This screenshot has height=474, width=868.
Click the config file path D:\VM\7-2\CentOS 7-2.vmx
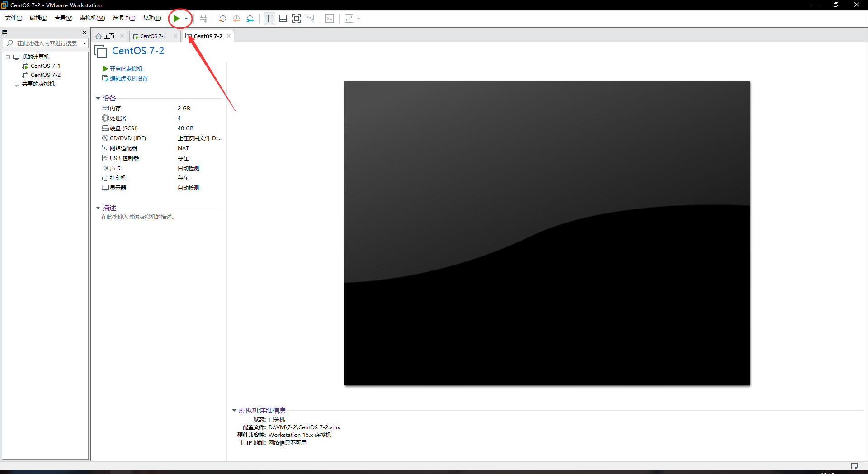point(304,427)
